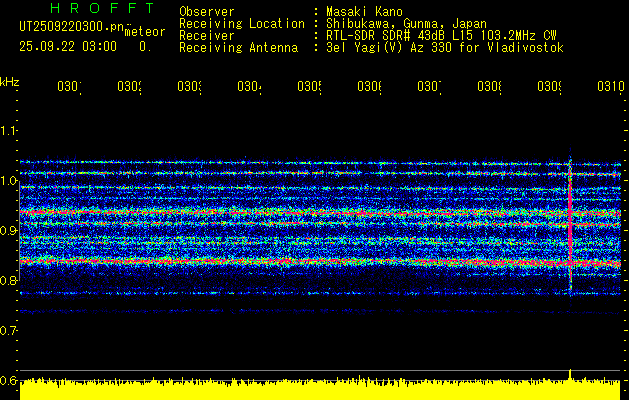Click the 'Receiver' label
Screen dimensions: 629x400
(x=207, y=36)
